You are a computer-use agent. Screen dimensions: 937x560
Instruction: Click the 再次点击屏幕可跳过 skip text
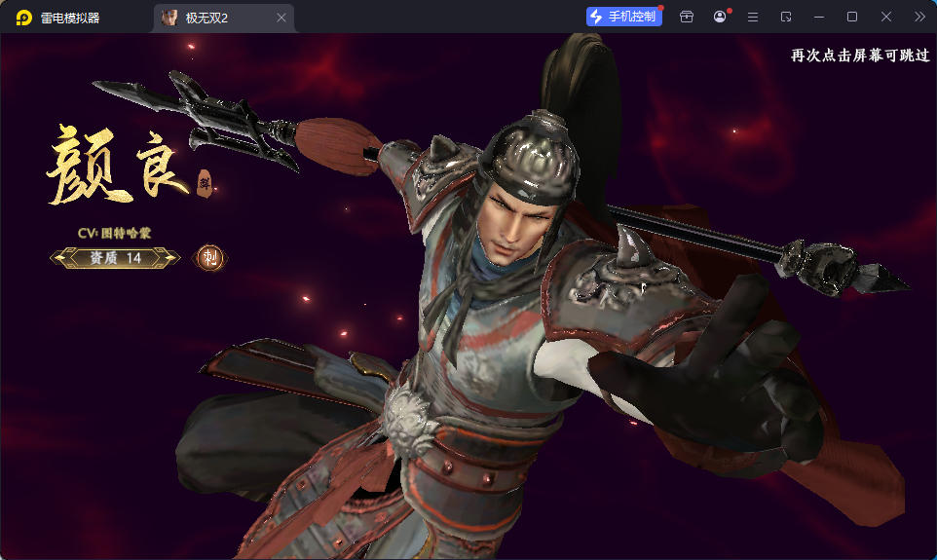pos(860,56)
